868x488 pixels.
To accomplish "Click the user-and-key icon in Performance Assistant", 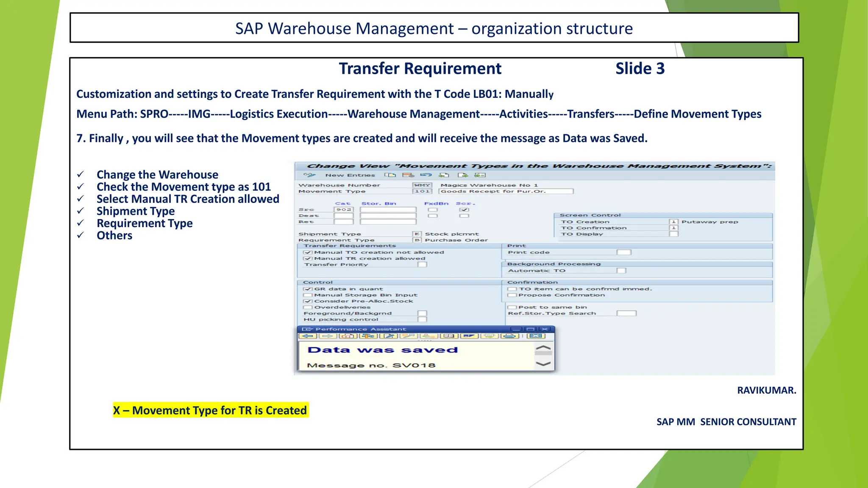I will [x=429, y=336].
